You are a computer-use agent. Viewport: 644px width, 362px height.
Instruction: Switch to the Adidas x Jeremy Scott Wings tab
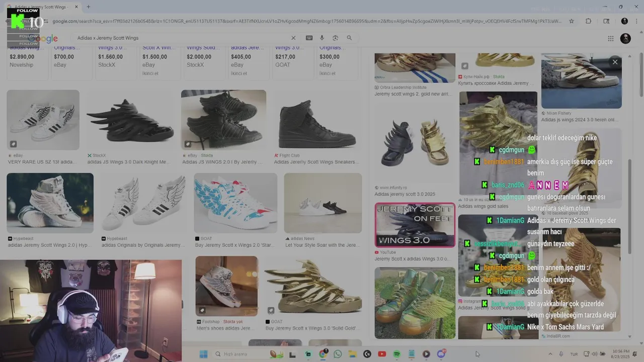pos(42,7)
